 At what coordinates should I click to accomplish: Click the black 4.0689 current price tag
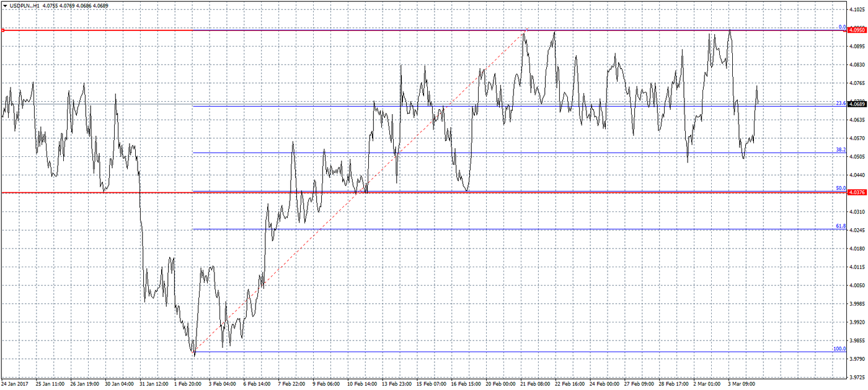coord(856,104)
